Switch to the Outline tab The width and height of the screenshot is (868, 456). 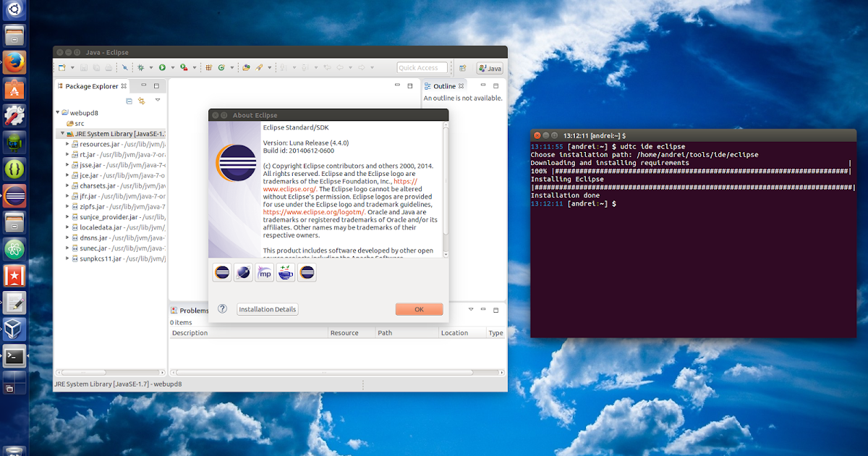(x=444, y=85)
